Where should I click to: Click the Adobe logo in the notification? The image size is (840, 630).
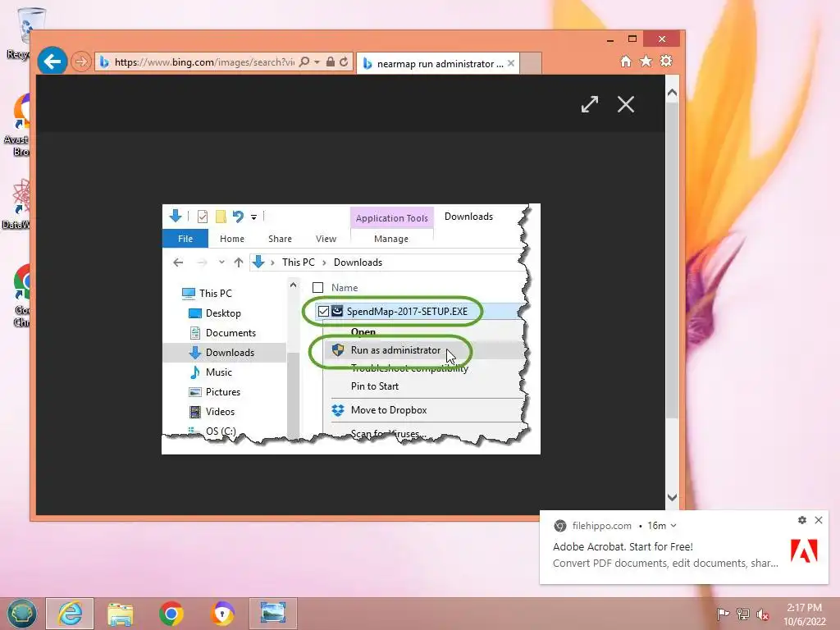coord(804,550)
